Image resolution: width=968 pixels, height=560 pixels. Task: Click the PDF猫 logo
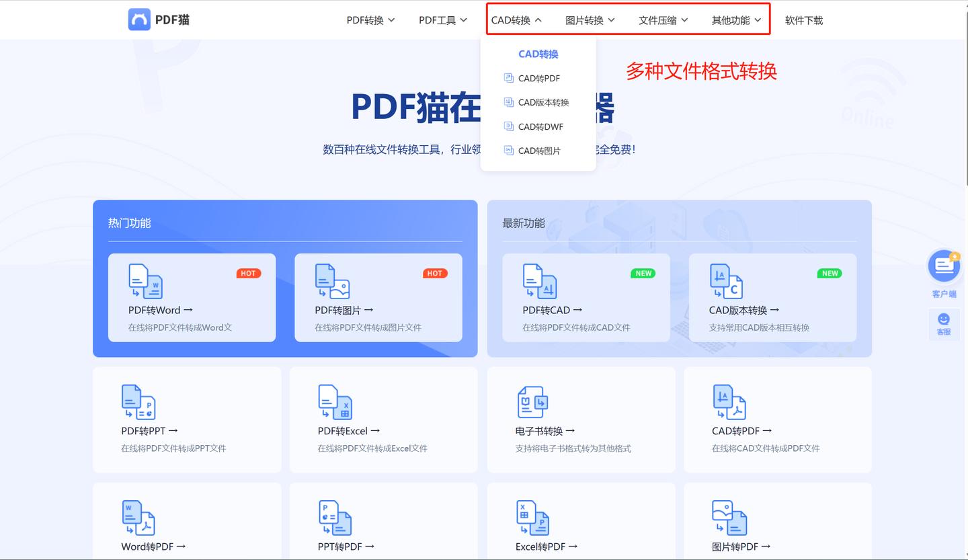point(158,19)
